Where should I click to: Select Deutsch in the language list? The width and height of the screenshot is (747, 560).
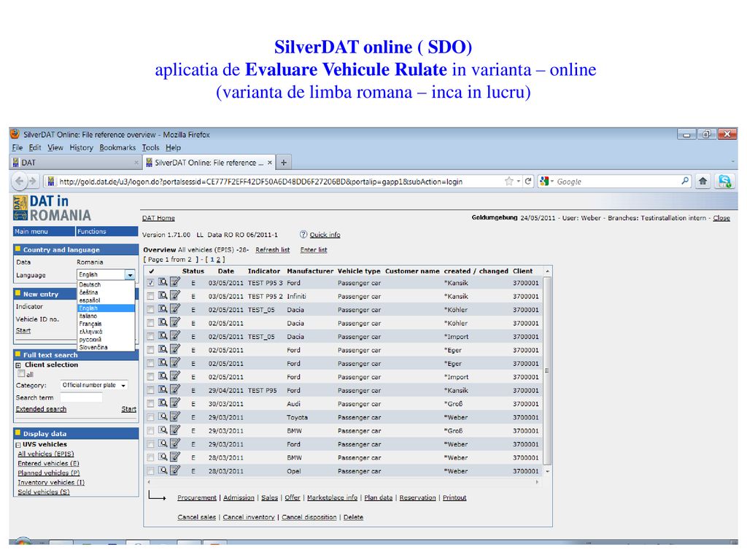tap(90, 284)
